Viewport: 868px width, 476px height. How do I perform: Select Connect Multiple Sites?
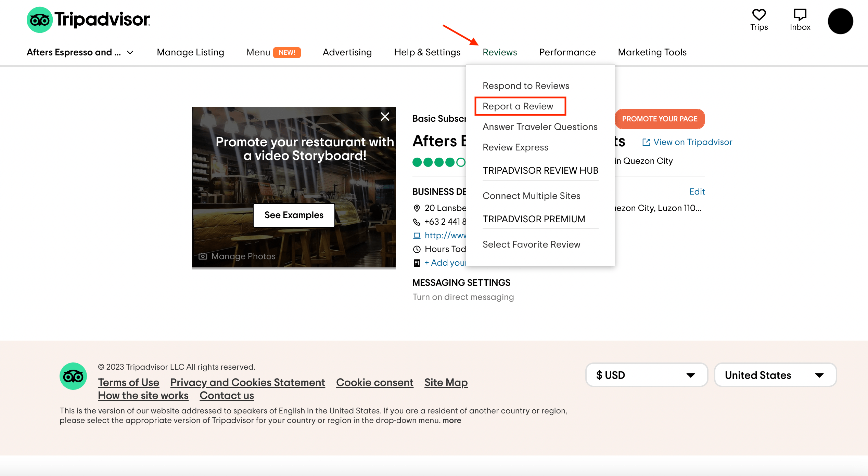point(532,196)
